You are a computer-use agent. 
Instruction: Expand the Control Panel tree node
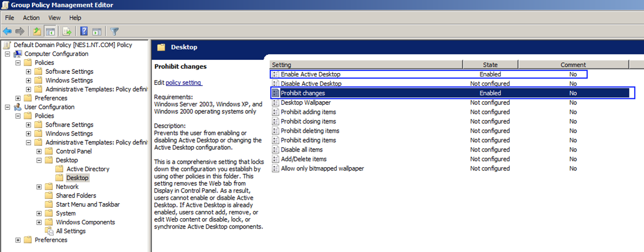tap(39, 152)
